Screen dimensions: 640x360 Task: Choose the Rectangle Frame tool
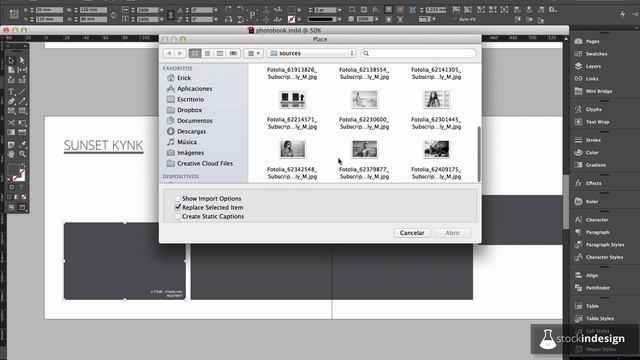point(11,111)
